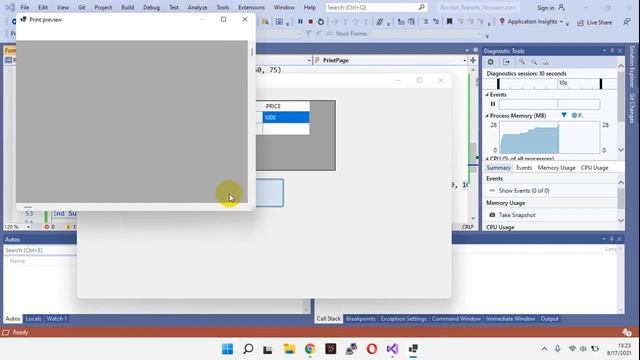
Task: Open the Analyze menu
Action: click(197, 7)
